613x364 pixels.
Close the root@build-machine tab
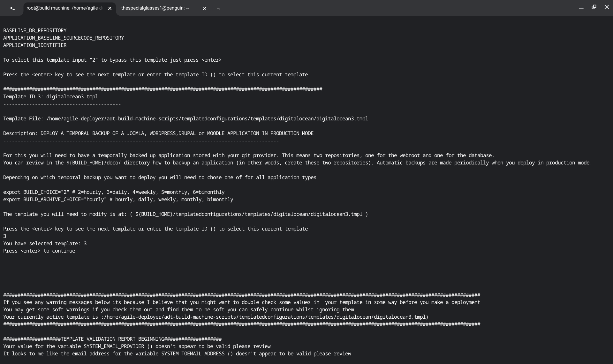(110, 9)
